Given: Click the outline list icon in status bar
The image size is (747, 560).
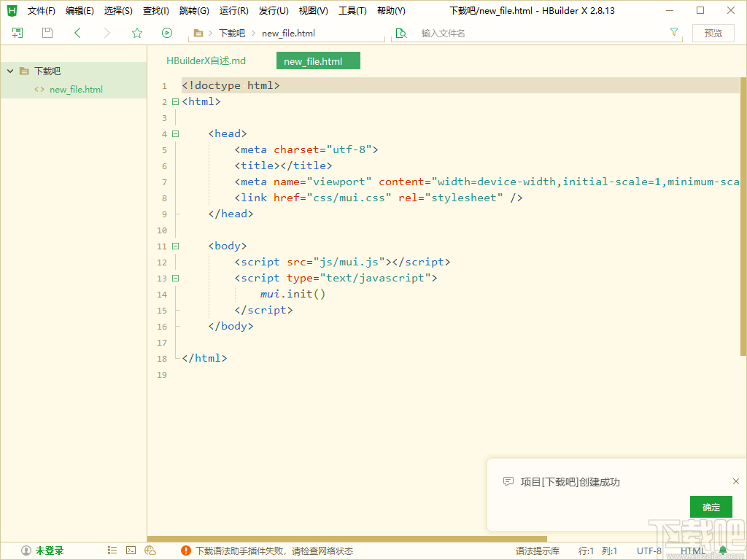Looking at the screenshot, I should (x=112, y=551).
